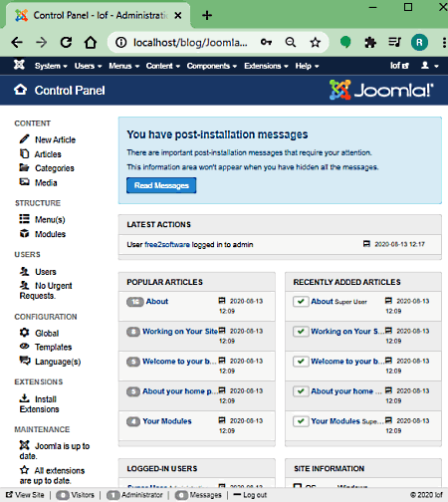Go back with the browser back arrow

[17, 42]
